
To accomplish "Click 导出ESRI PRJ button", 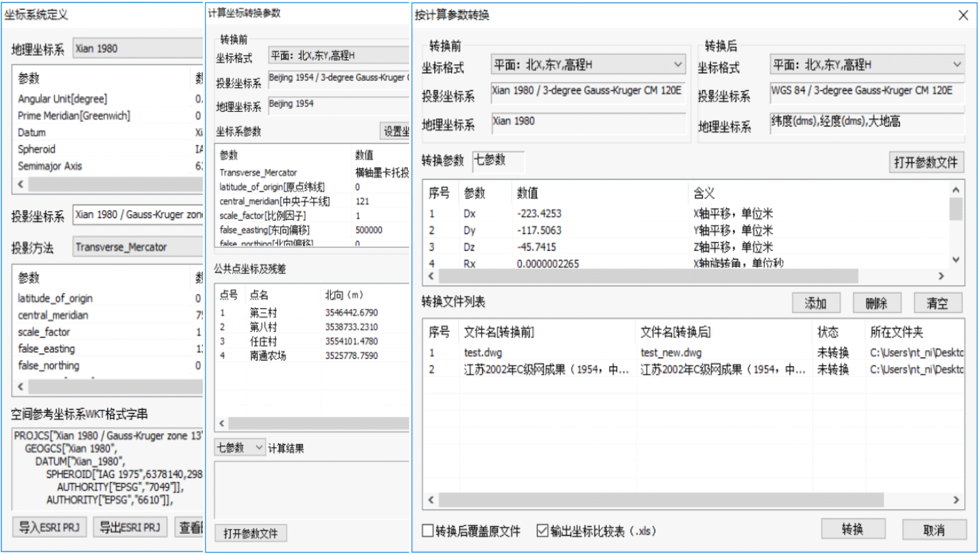I will [130, 527].
